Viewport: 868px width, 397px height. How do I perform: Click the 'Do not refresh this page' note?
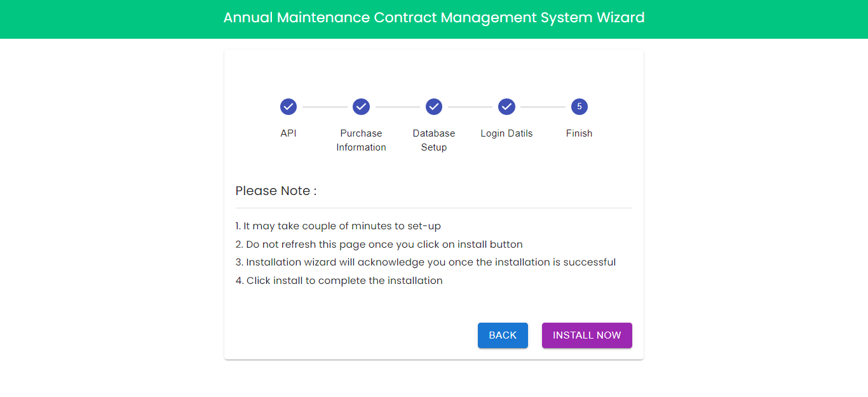[x=379, y=245]
